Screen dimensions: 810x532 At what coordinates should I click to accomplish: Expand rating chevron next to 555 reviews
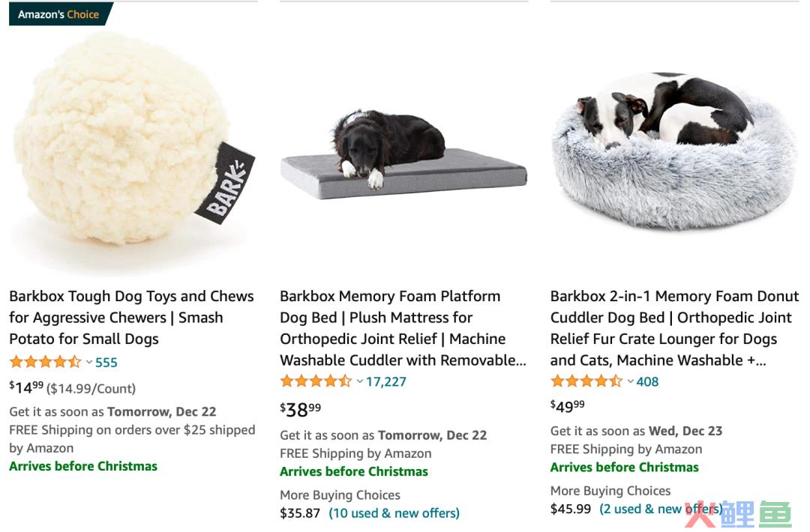pos(88,362)
